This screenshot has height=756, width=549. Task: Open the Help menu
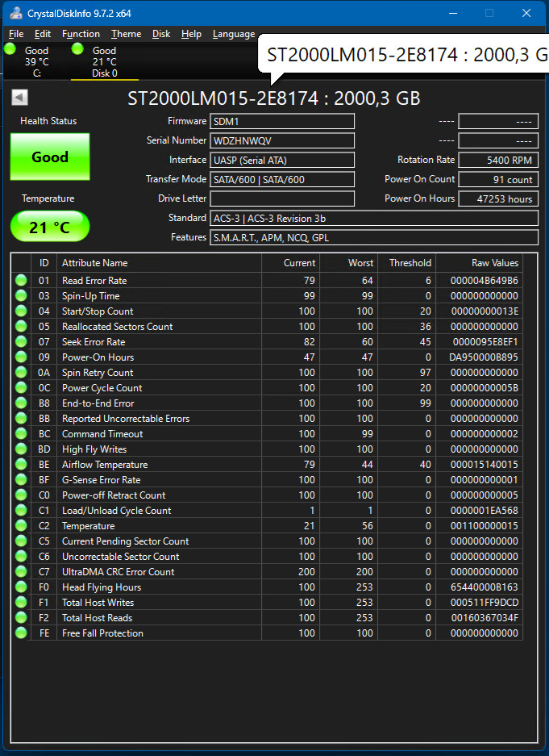click(x=191, y=34)
